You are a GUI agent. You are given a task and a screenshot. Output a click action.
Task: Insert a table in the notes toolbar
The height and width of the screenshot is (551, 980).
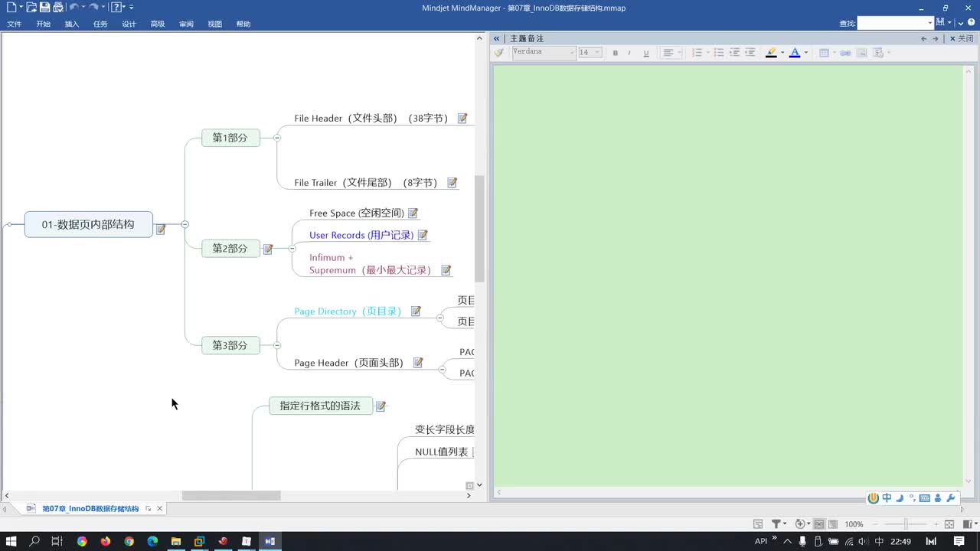(825, 53)
